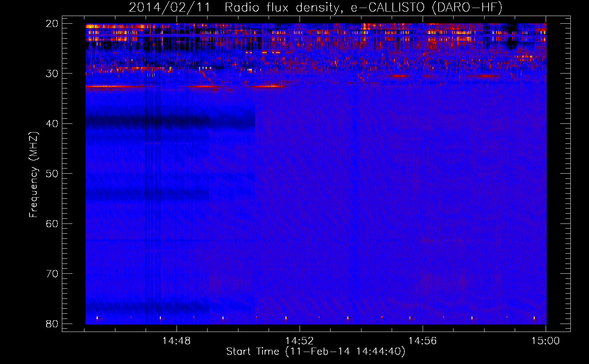Image resolution: width=589 pixels, height=364 pixels.
Task: Click the 60 MHz tick label
Action: (52, 223)
